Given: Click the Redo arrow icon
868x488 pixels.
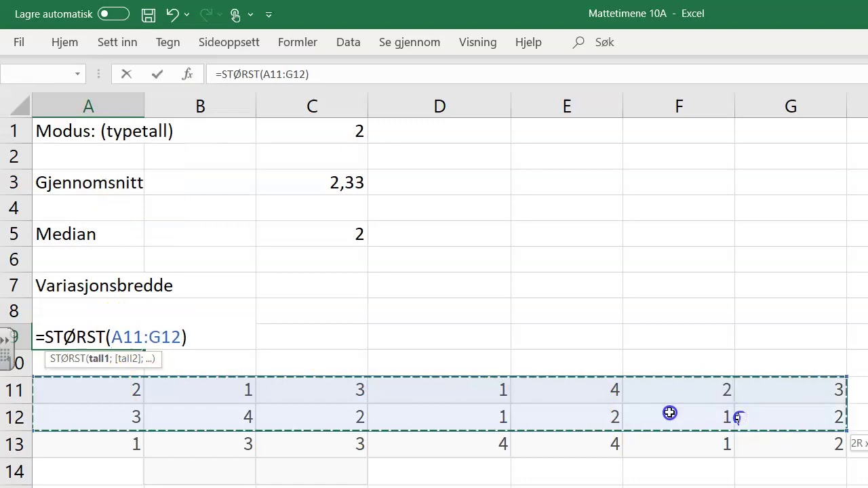Looking at the screenshot, I should (x=207, y=14).
